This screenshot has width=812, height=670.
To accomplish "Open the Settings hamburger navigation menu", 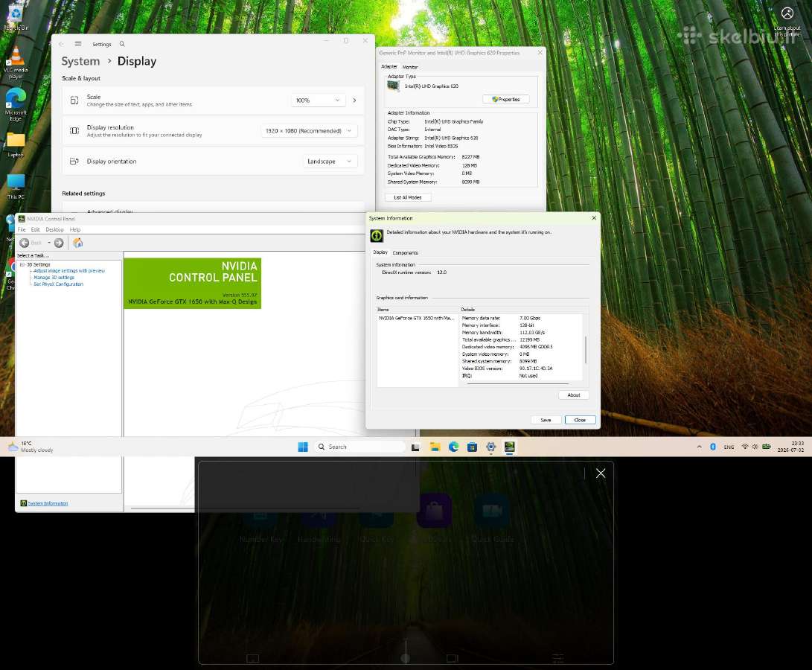I will (x=78, y=44).
